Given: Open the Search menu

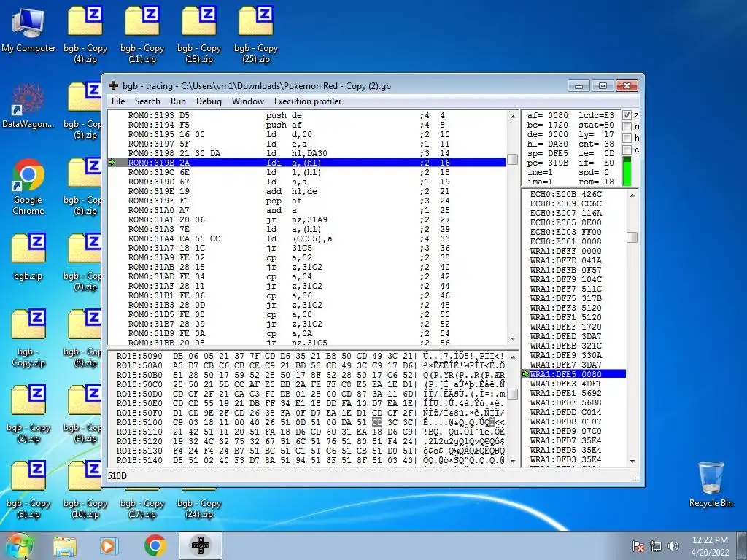Looking at the screenshot, I should coord(147,101).
